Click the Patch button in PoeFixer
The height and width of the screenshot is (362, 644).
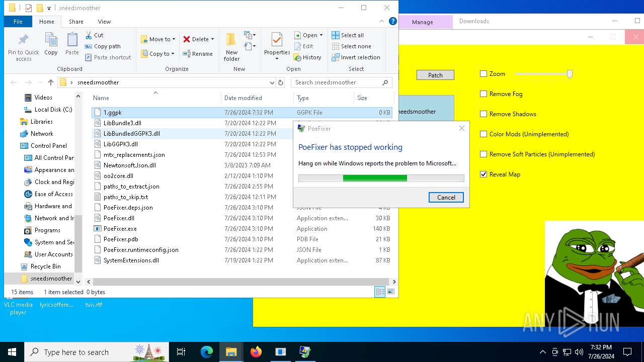point(435,75)
